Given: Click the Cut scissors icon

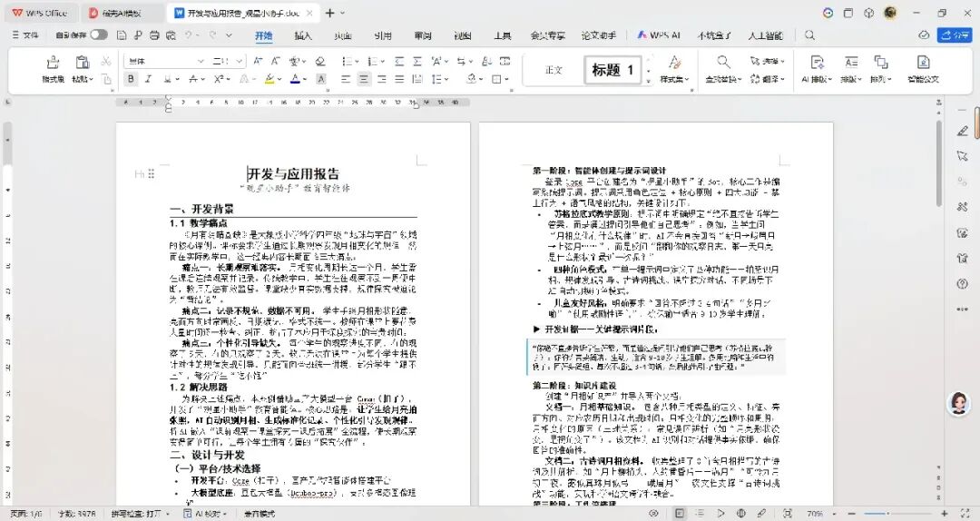Looking at the screenshot, I should (106, 62).
